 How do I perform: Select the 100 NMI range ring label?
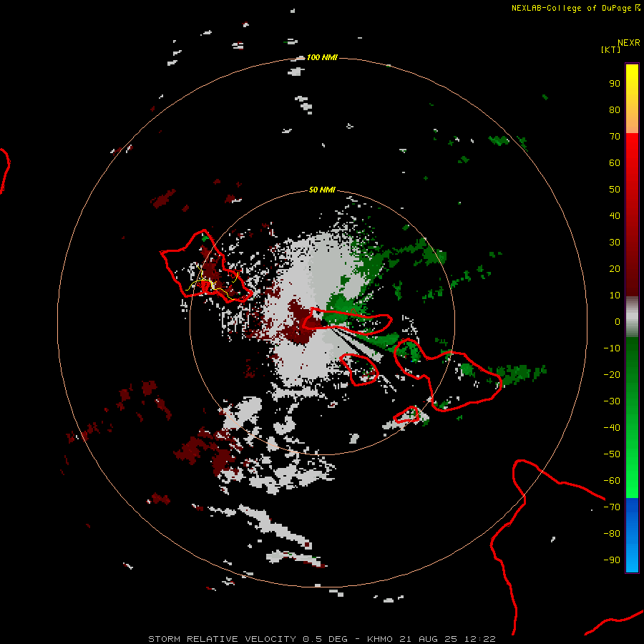click(x=322, y=57)
